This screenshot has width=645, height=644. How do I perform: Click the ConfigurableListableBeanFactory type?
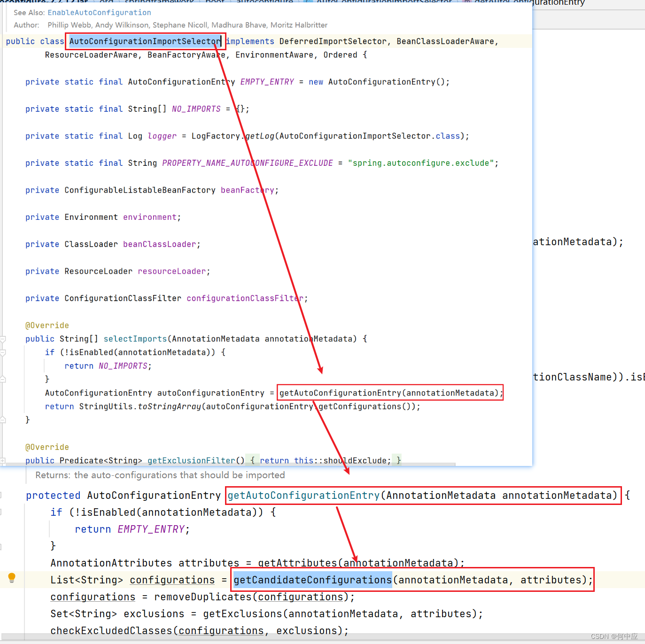point(140,190)
